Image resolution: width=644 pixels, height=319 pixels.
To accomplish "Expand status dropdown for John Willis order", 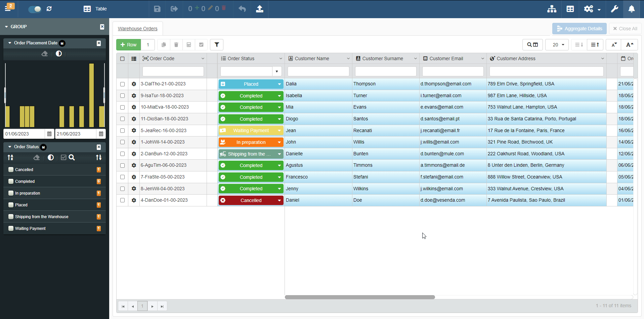I will pyautogui.click(x=279, y=142).
